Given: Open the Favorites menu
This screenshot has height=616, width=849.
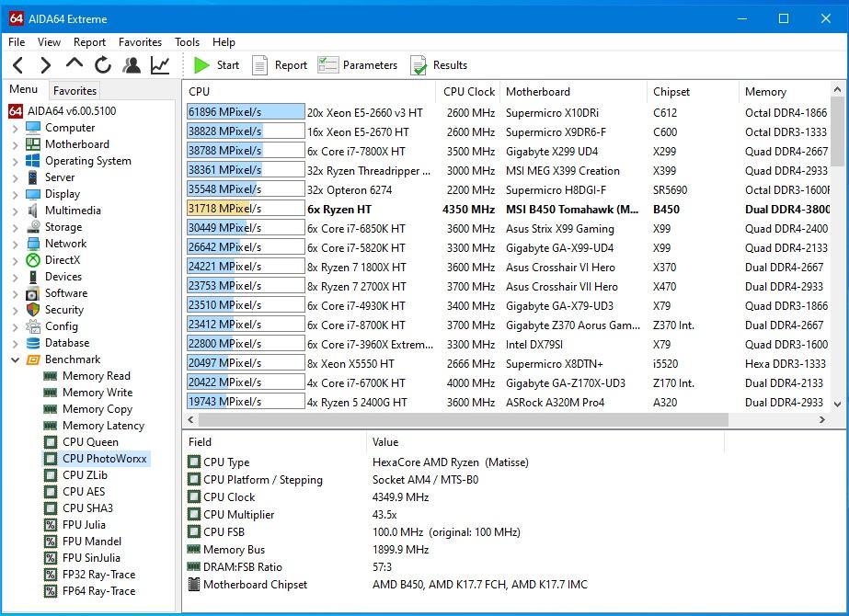Looking at the screenshot, I should coord(140,42).
